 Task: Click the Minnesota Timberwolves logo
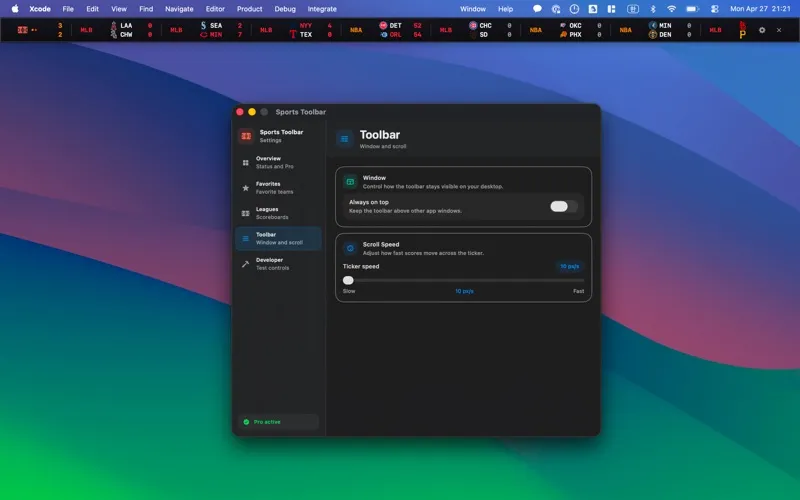point(653,26)
